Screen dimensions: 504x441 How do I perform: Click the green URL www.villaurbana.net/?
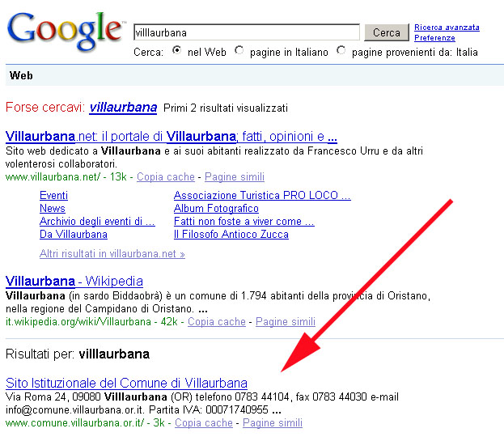coord(53,176)
